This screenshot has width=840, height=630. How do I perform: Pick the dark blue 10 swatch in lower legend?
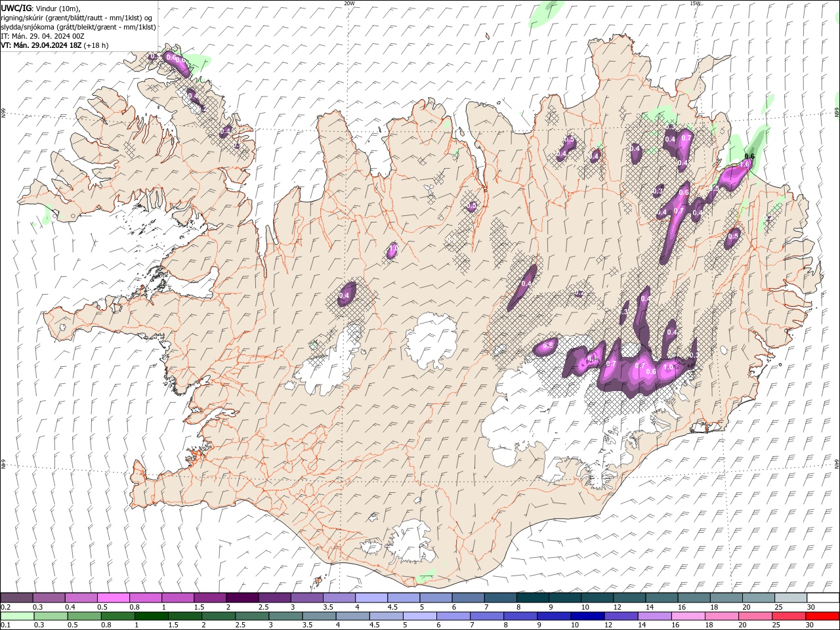point(587,616)
